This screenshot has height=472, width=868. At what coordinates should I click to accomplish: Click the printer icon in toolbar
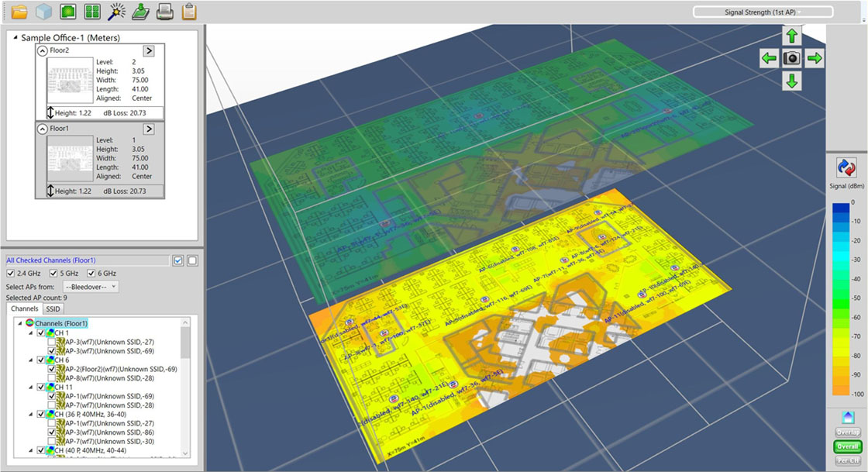(164, 12)
